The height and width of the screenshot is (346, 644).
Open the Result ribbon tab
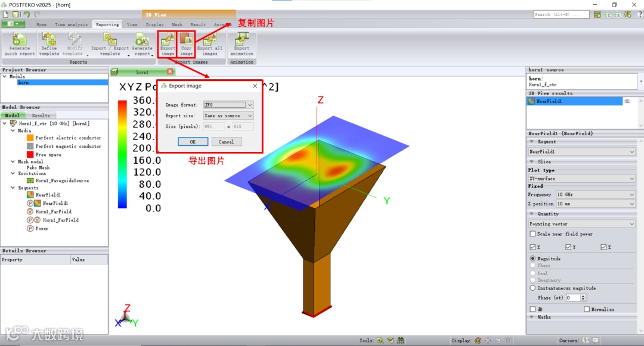point(197,24)
